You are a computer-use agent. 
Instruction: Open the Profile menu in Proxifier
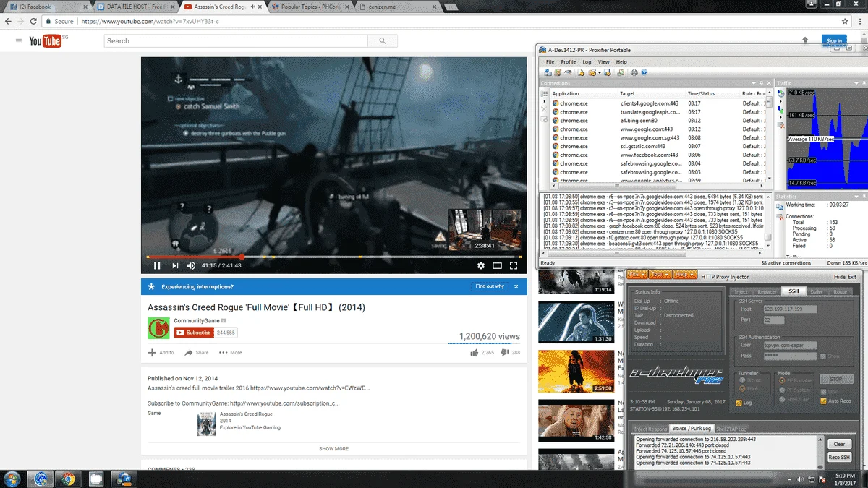click(x=569, y=62)
